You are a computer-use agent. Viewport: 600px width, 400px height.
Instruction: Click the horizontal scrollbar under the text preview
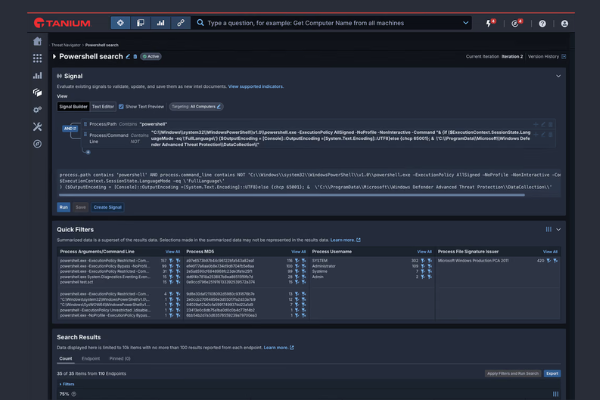291,195
